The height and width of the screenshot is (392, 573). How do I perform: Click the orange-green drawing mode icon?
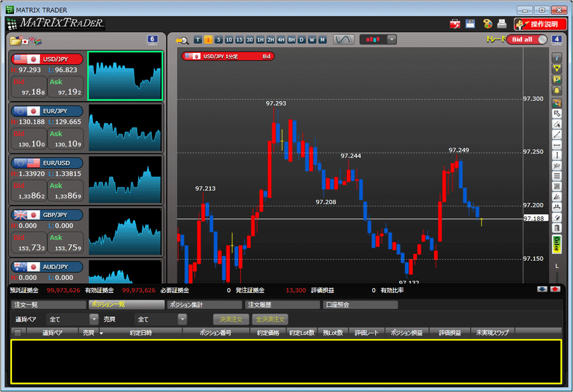[x=556, y=103]
